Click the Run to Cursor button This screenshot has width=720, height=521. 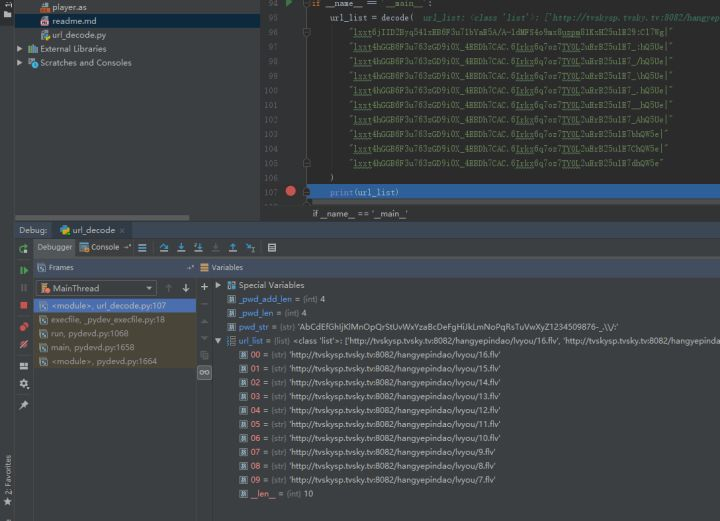pos(250,248)
